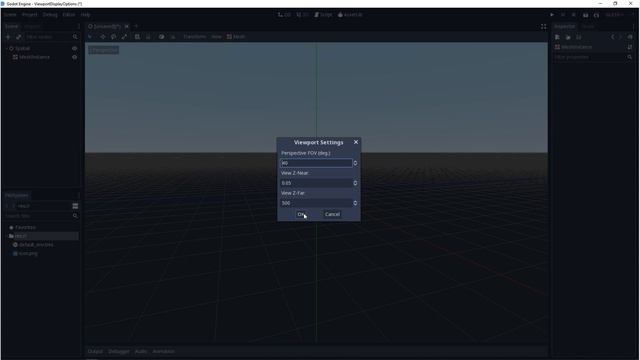Screen dimensions: 640x360
Task: Save resource icon in Inspector
Action: [x=578, y=37]
